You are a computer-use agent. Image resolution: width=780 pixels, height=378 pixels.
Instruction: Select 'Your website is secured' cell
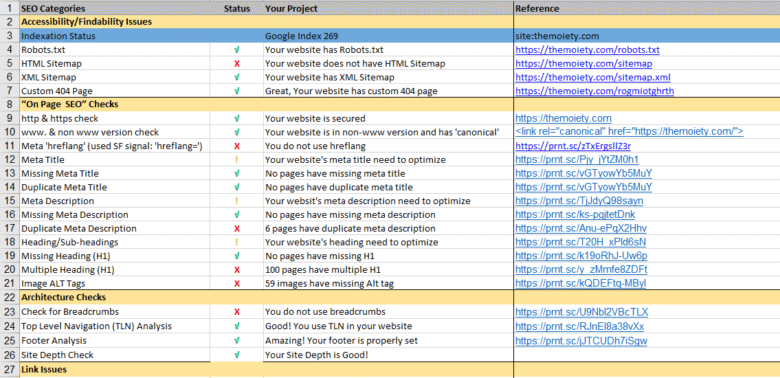tap(388, 119)
